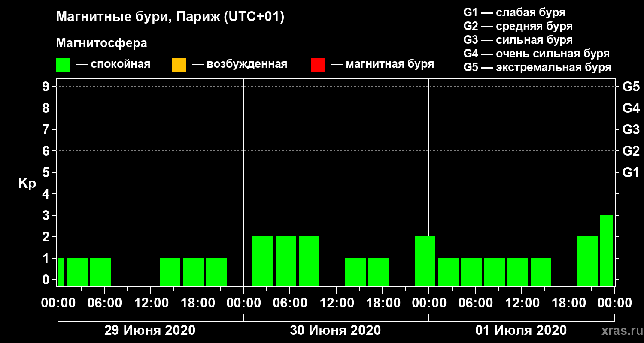Click "G2 — средняя буря" legend line
The height and width of the screenshot is (343, 644).
pyautogui.click(x=518, y=26)
